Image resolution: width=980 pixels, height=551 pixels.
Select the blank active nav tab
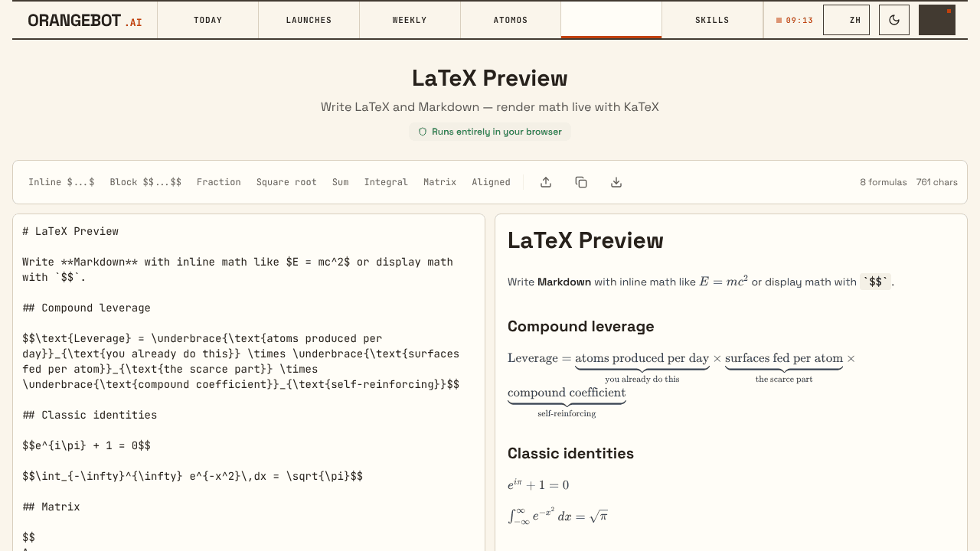(612, 21)
